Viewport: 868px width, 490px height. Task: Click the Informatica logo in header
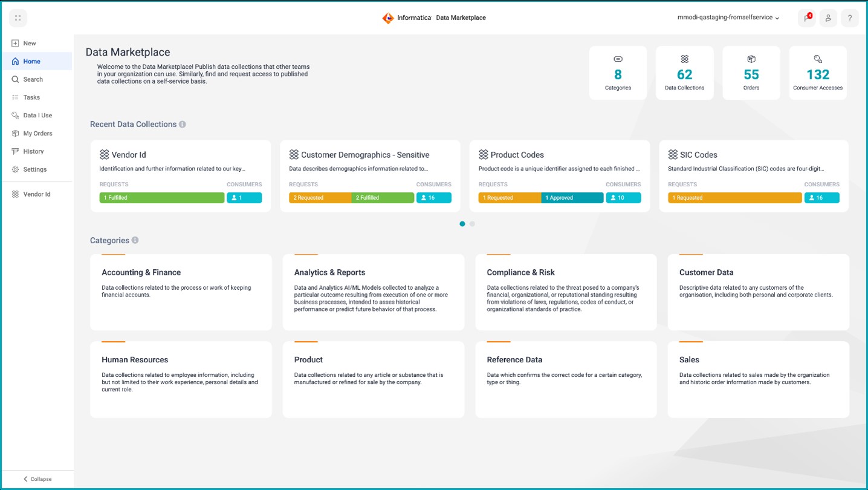(388, 18)
